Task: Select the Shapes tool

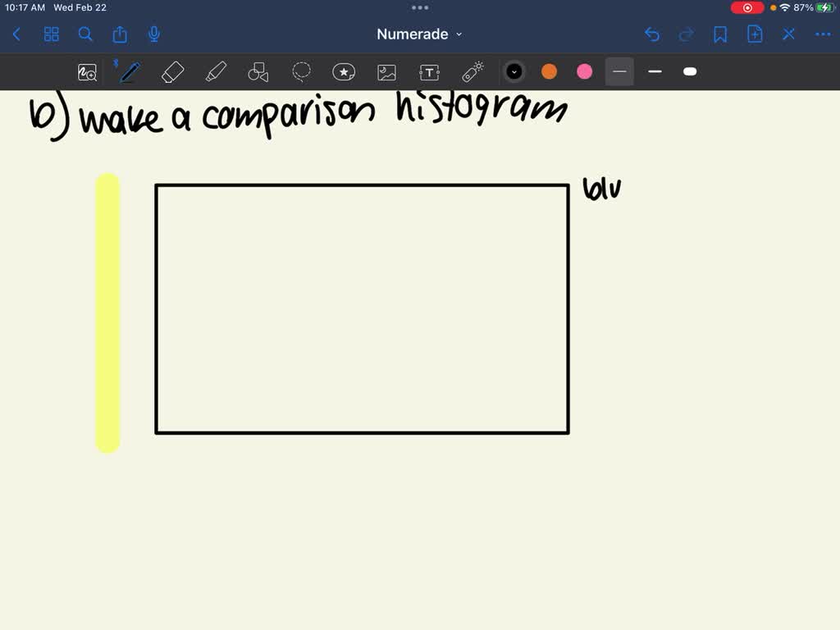Action: pyautogui.click(x=258, y=72)
